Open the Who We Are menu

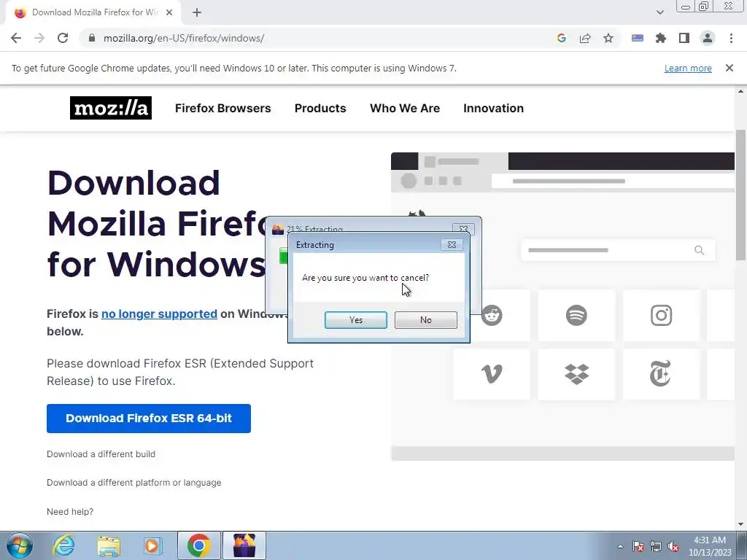(x=405, y=108)
